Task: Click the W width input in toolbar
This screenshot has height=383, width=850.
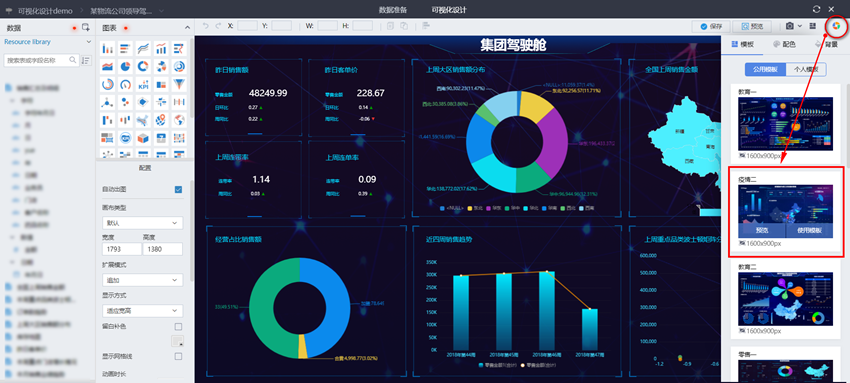Action: 327,25
